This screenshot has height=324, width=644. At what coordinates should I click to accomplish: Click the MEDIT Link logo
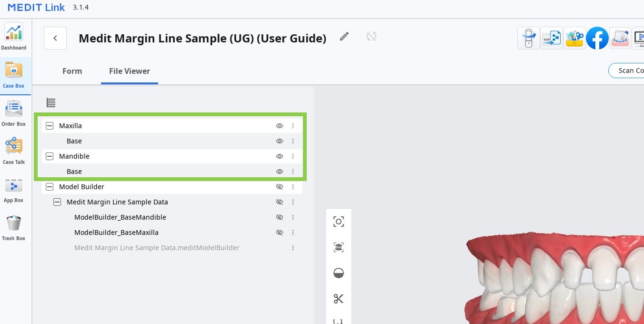coord(36,8)
